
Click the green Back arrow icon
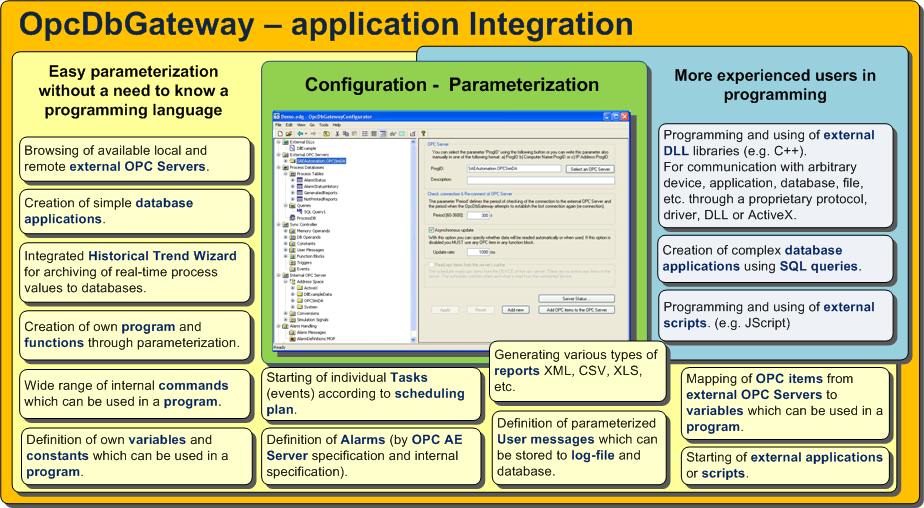tap(300, 134)
